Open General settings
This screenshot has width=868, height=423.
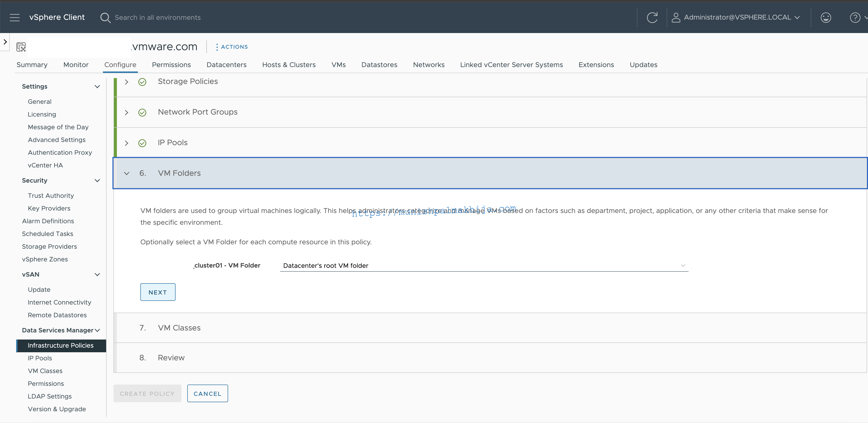pyautogui.click(x=40, y=102)
